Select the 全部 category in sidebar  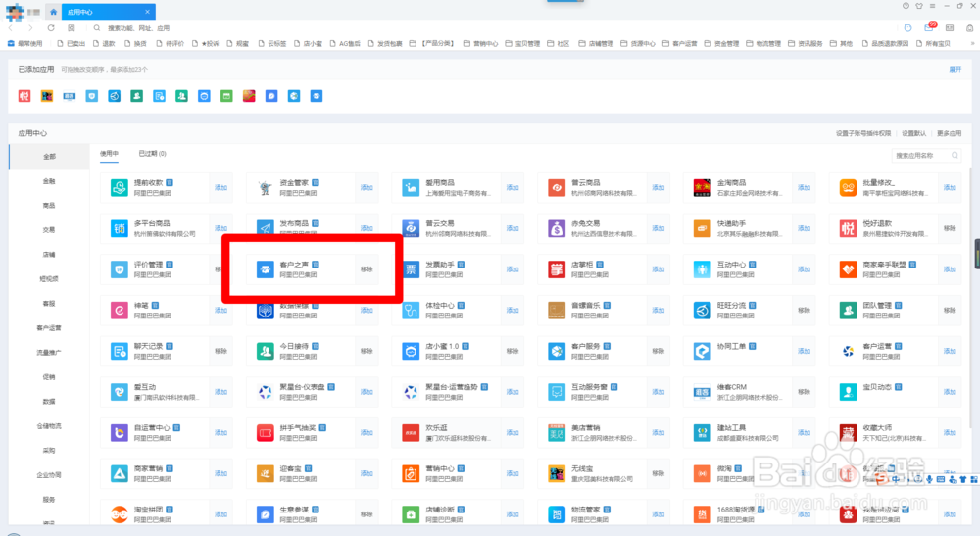49,157
